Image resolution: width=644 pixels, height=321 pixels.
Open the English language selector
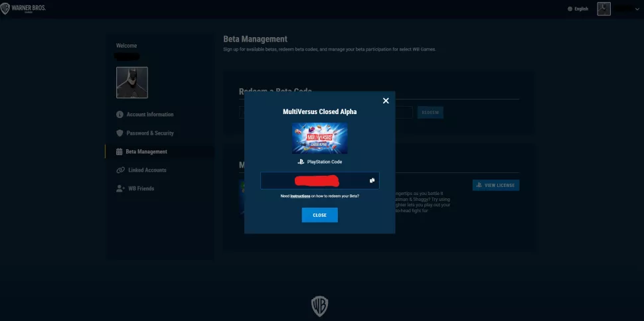[x=578, y=9]
